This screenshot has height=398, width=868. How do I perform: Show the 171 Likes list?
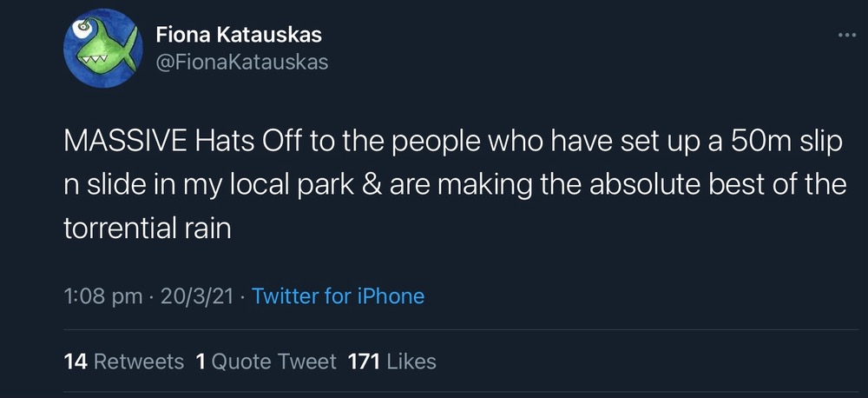tap(391, 361)
